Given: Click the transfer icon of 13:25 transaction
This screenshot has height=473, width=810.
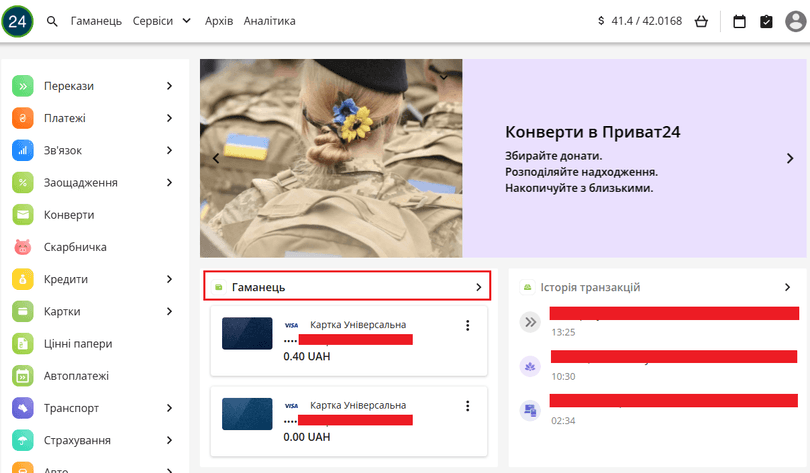Looking at the screenshot, I should (530, 322).
